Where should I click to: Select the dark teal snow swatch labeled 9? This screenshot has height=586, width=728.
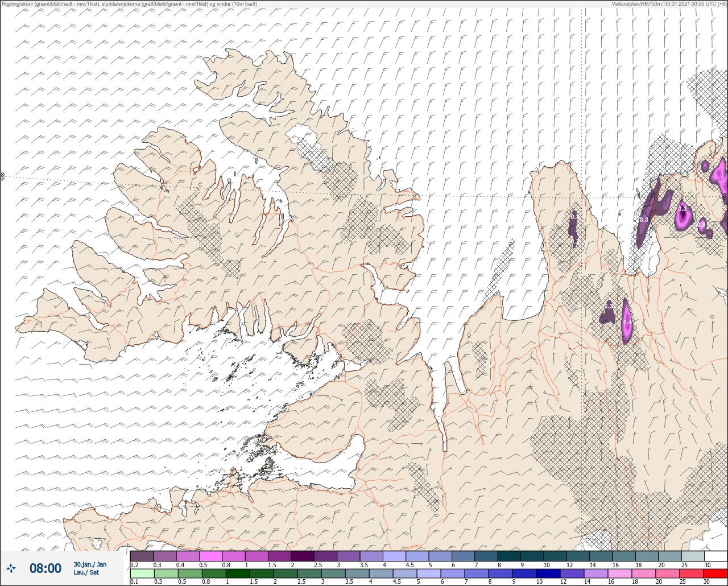coord(532,556)
